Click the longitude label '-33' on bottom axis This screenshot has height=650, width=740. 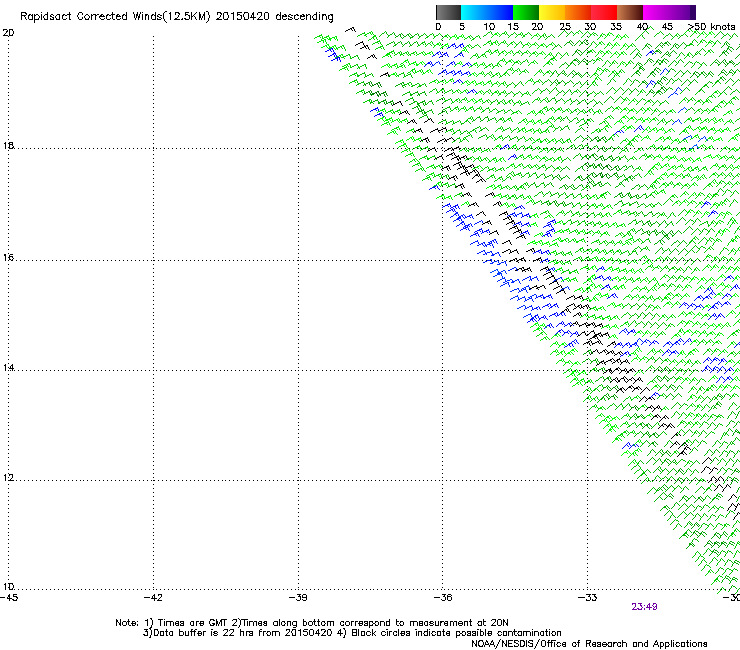click(588, 598)
